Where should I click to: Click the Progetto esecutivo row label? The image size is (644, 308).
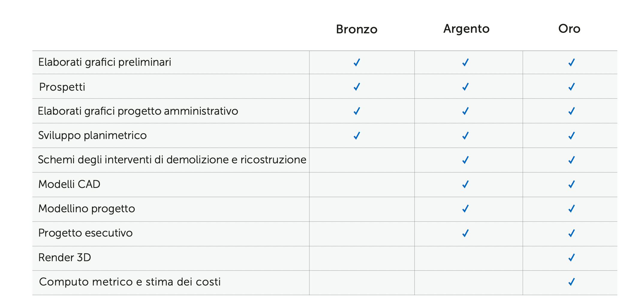[85, 233]
